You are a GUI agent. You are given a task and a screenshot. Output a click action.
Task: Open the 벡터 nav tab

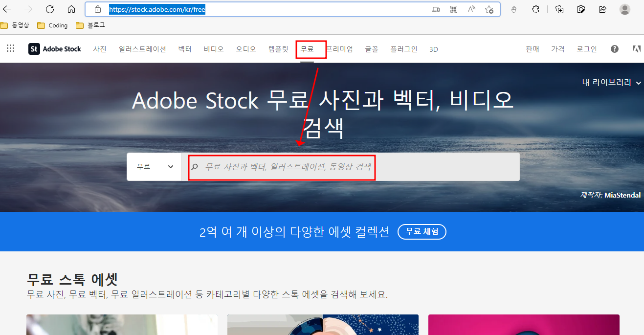pyautogui.click(x=185, y=49)
